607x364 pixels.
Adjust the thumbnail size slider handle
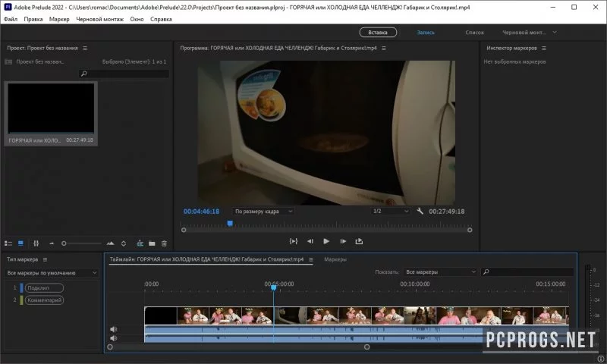pyautogui.click(x=64, y=243)
